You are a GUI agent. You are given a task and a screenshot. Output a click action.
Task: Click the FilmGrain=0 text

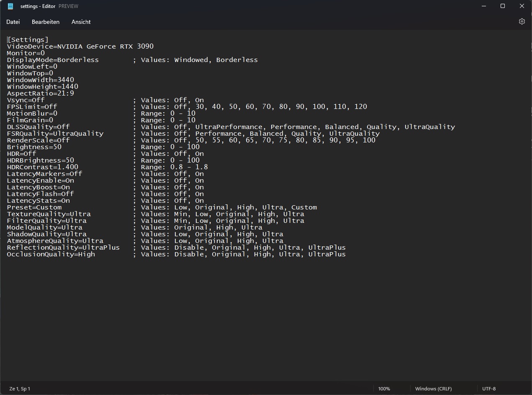pyautogui.click(x=30, y=120)
